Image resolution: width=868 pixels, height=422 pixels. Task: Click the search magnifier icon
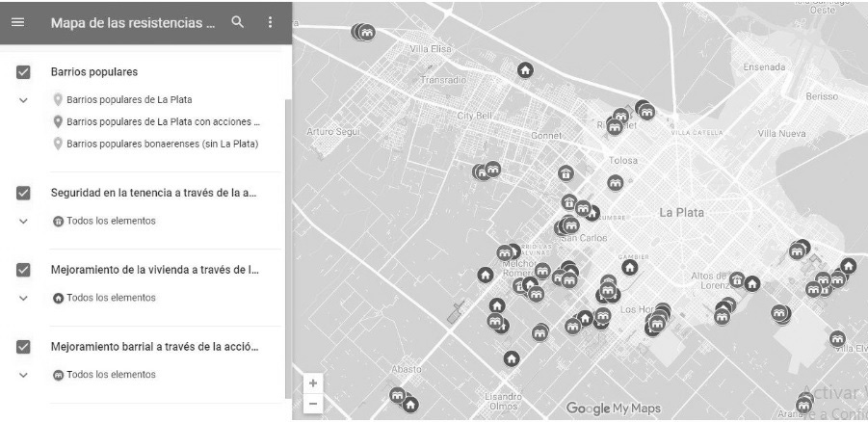[238, 22]
